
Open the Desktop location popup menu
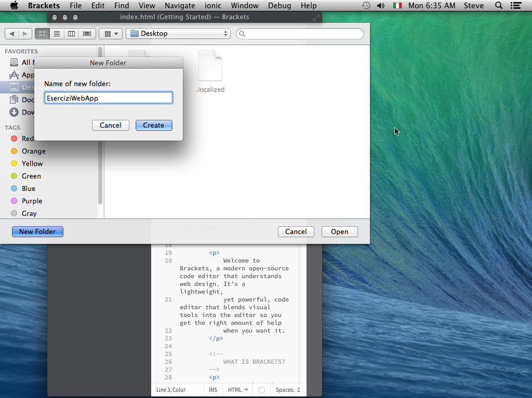click(x=178, y=34)
